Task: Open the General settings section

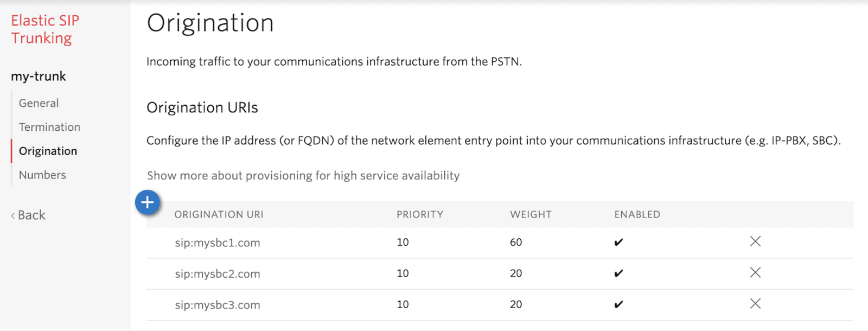Action: point(39,103)
